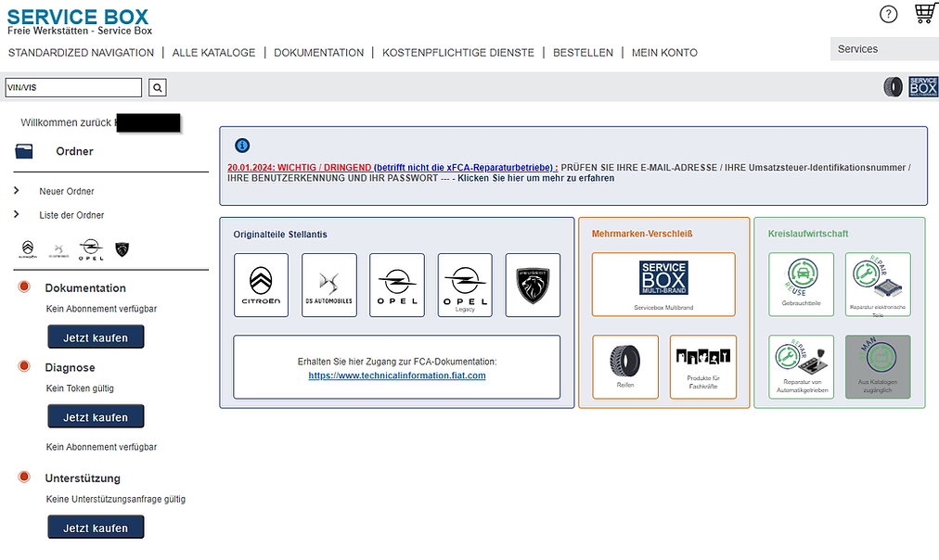Click the 'Mehrmarken-Verschleiß' heading
Screen dimensions: 939x560
coord(642,234)
